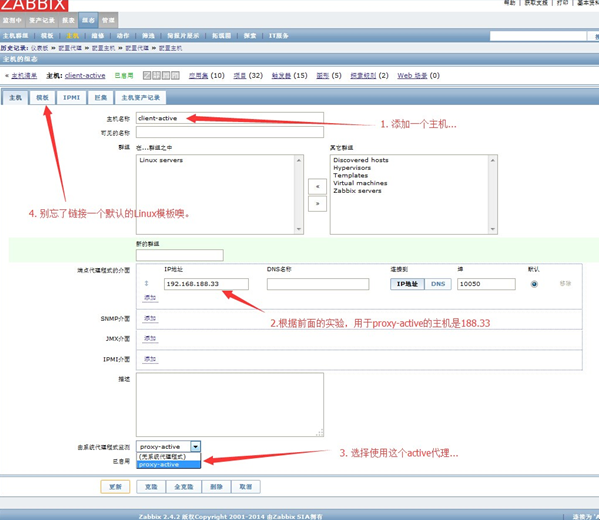Open the items (32) link
The height and width of the screenshot is (520, 600).
[x=240, y=75]
